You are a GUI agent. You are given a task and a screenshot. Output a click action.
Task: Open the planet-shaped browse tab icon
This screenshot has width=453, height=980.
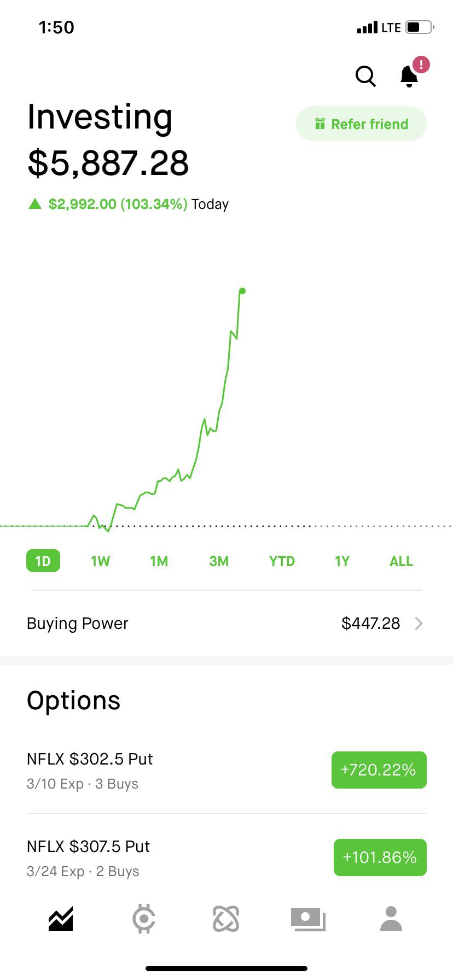click(x=226, y=919)
